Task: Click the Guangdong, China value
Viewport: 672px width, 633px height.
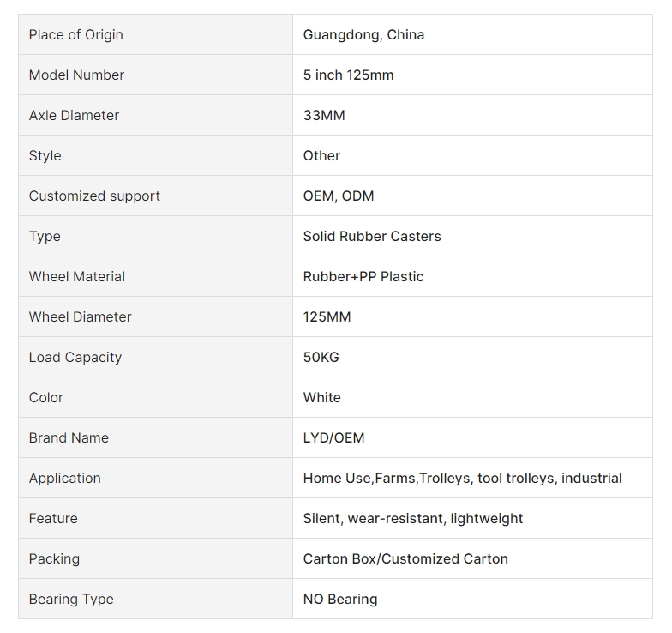Action: [x=363, y=35]
